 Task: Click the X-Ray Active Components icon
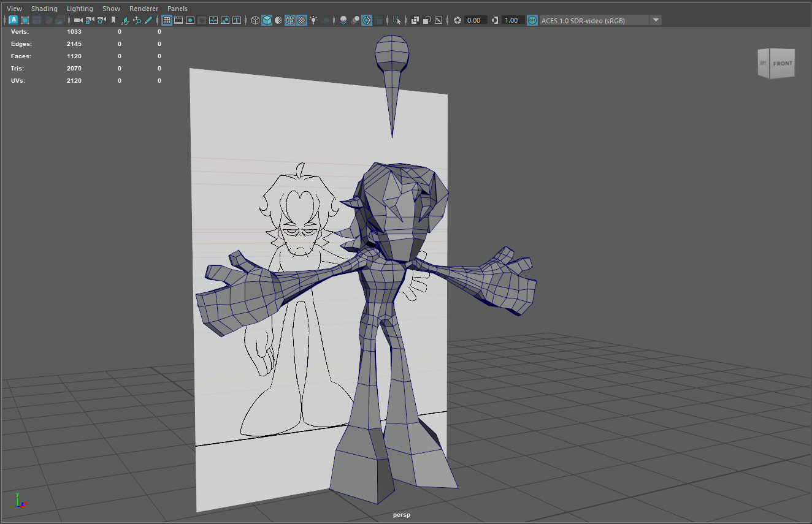[x=427, y=20]
